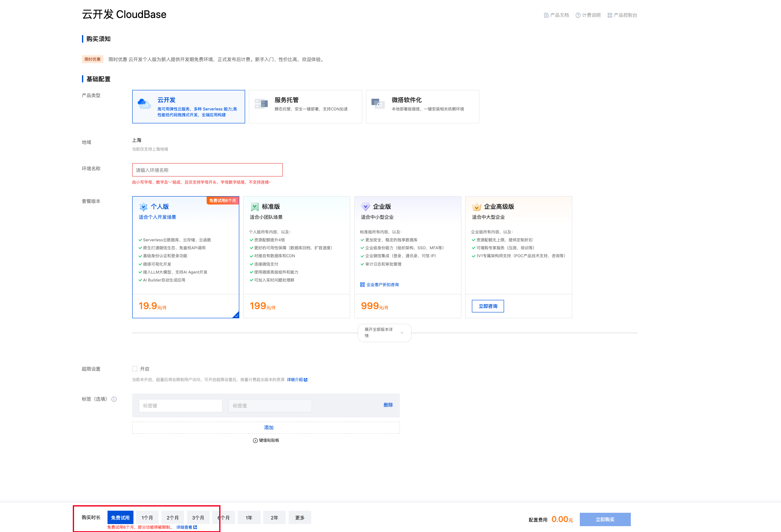The image size is (781, 532).
Task: Select 1个月 purchase duration
Action: point(147,517)
